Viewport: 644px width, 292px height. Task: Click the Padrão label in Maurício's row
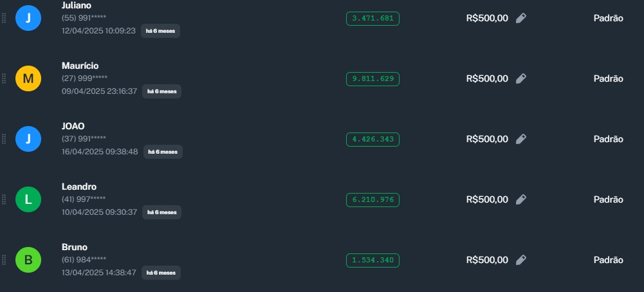[608, 79]
